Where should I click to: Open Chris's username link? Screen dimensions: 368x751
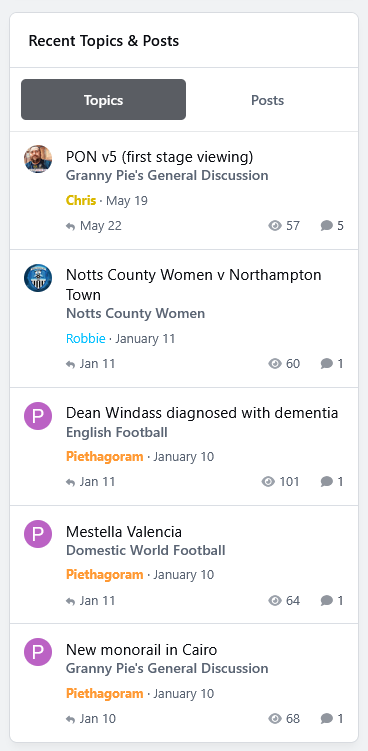[x=81, y=200]
